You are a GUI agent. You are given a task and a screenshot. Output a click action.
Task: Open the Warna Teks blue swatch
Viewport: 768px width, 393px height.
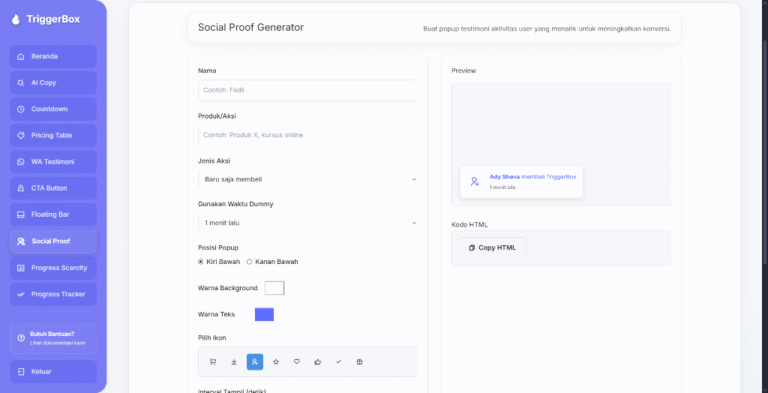click(x=264, y=315)
